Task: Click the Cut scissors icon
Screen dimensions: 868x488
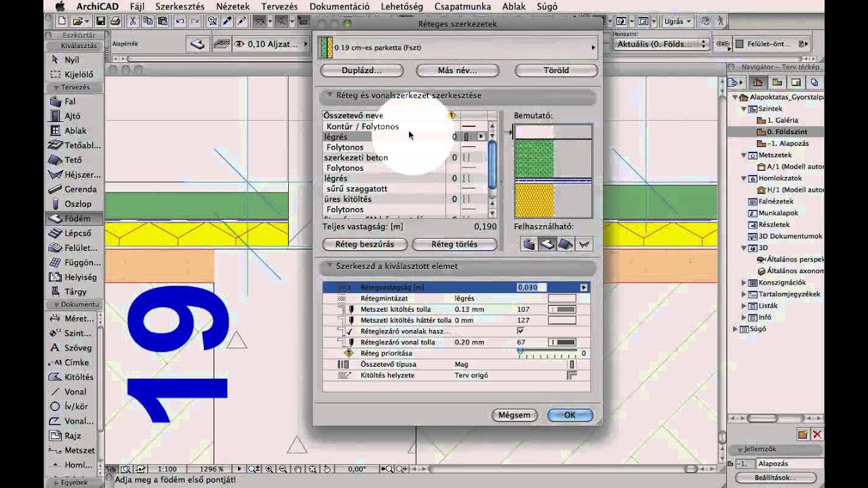Action: coord(133,21)
